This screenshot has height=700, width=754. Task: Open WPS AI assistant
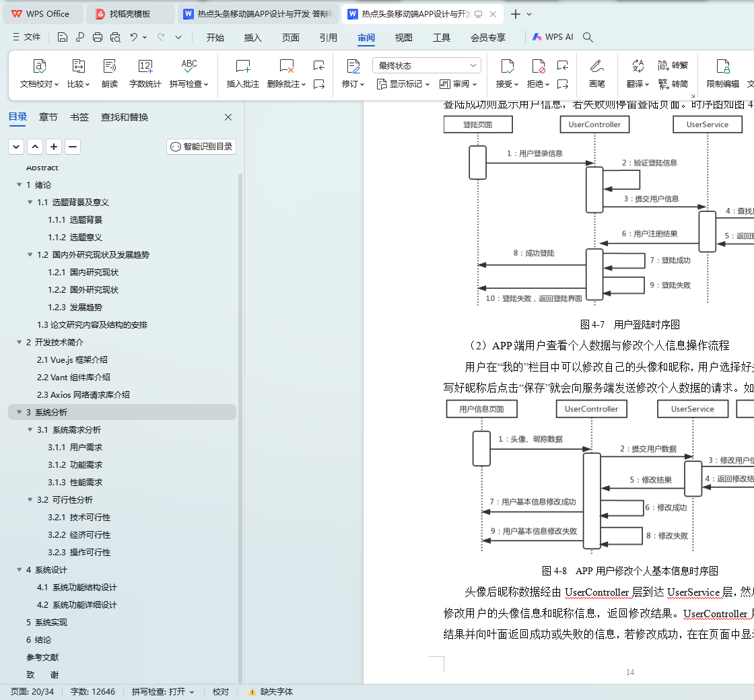pyautogui.click(x=553, y=37)
